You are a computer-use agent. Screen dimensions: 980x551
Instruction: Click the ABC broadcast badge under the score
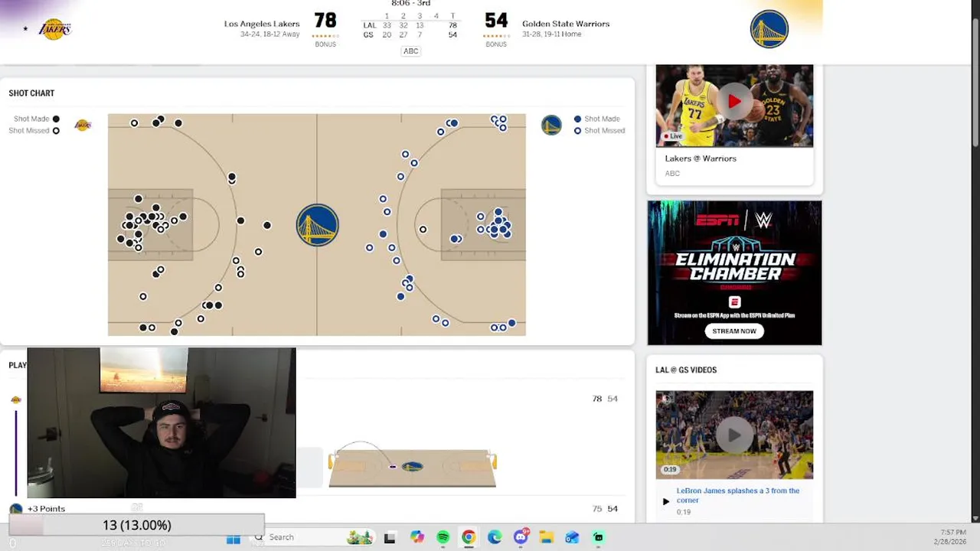411,51
